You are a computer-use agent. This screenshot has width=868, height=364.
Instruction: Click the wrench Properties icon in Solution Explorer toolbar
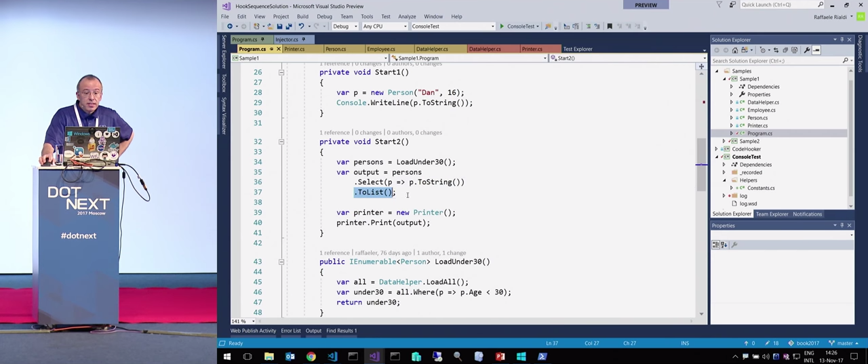(x=807, y=50)
